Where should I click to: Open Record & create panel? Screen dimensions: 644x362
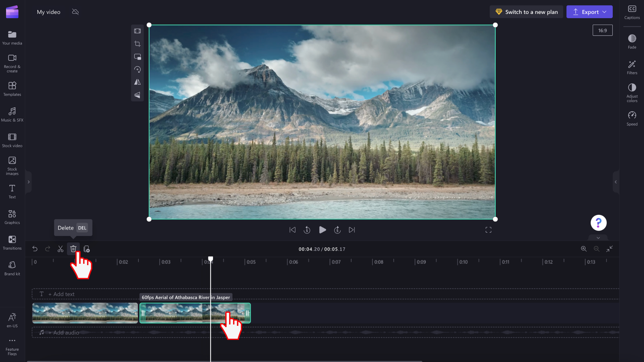click(x=12, y=64)
